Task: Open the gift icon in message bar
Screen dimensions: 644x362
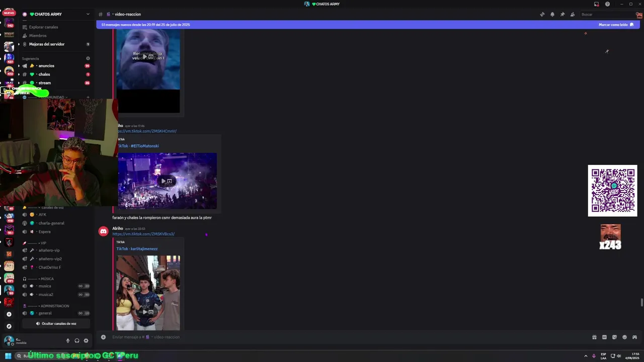Action: pyautogui.click(x=594, y=337)
